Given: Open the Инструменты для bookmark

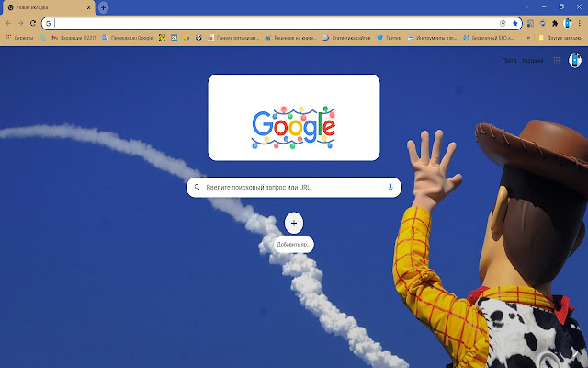Looking at the screenshot, I should point(432,38).
